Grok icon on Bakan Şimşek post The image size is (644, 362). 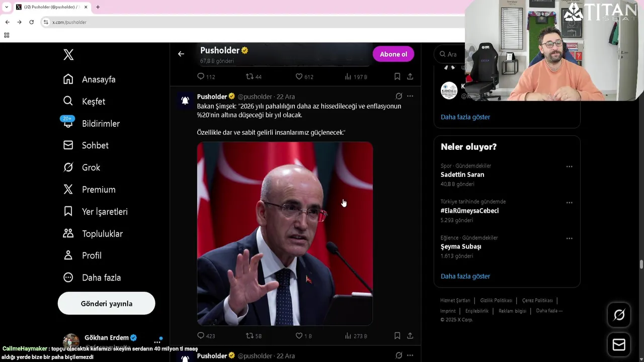tap(398, 96)
